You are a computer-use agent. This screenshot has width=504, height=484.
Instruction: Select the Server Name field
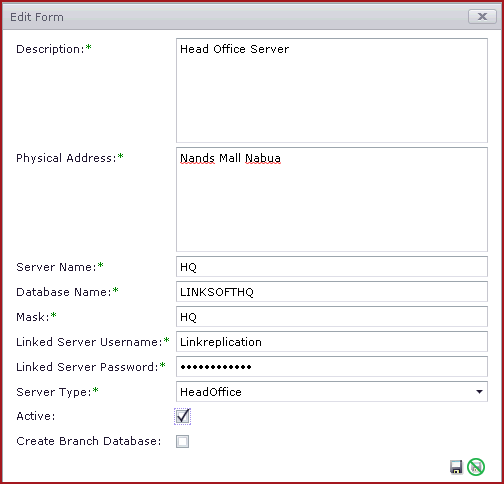point(332,267)
